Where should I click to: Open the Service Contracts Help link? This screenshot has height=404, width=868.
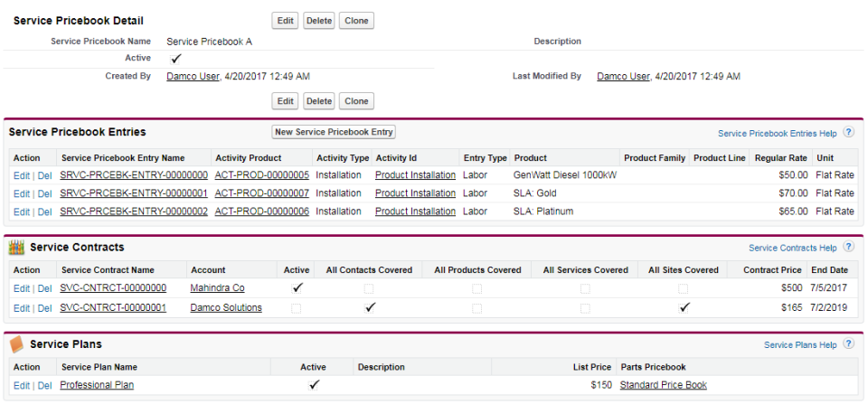(792, 248)
